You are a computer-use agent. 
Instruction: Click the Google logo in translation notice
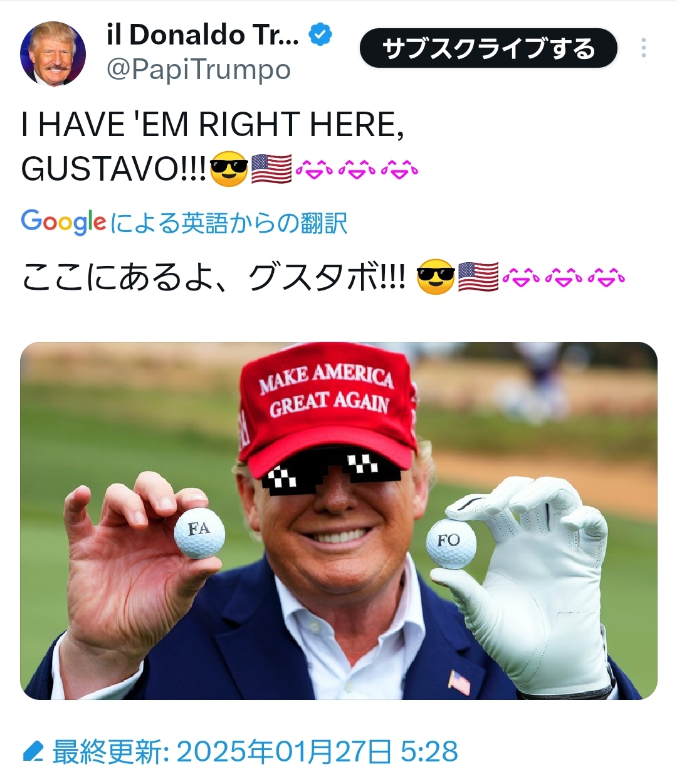pos(63,222)
